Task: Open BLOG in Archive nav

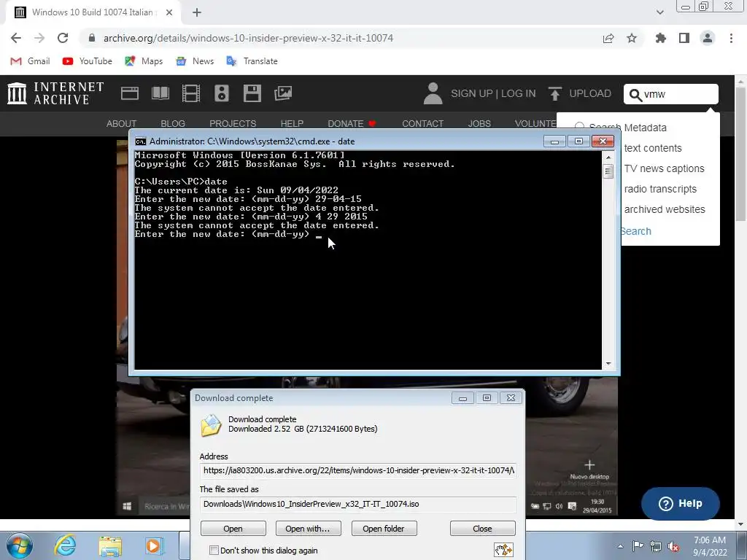Action: [173, 124]
